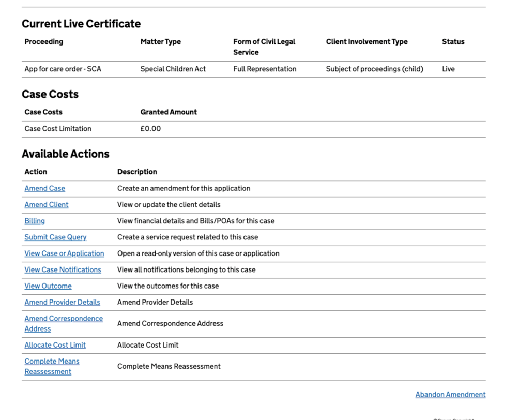Click 'Subject of proceedings (child)' cell

(x=374, y=69)
